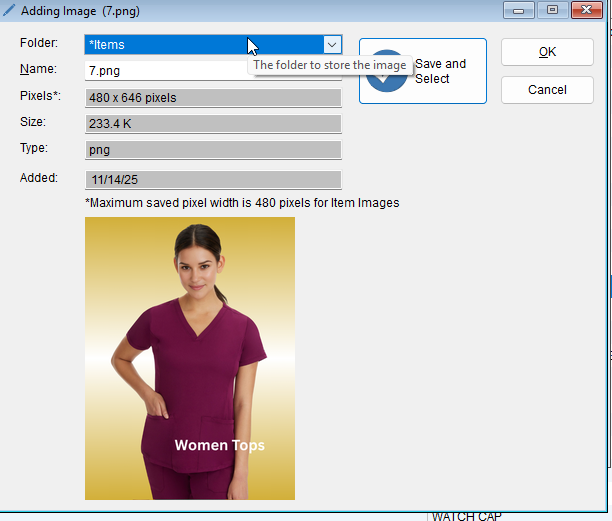Click the Folder label
The width and height of the screenshot is (612, 521).
(x=39, y=44)
